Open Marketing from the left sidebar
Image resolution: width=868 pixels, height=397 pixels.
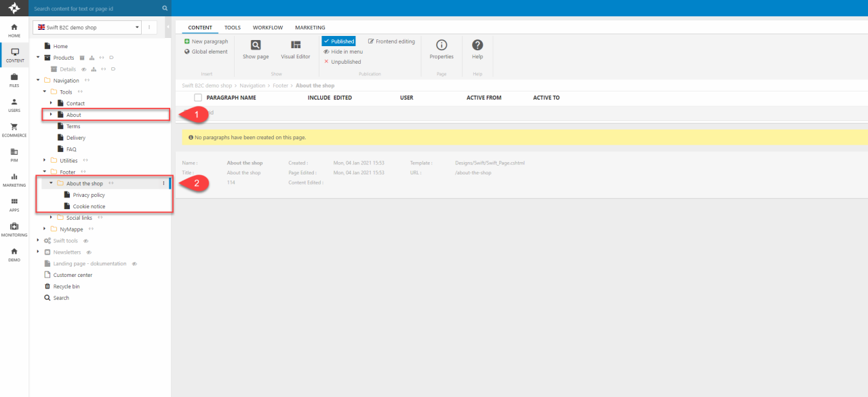tap(14, 177)
